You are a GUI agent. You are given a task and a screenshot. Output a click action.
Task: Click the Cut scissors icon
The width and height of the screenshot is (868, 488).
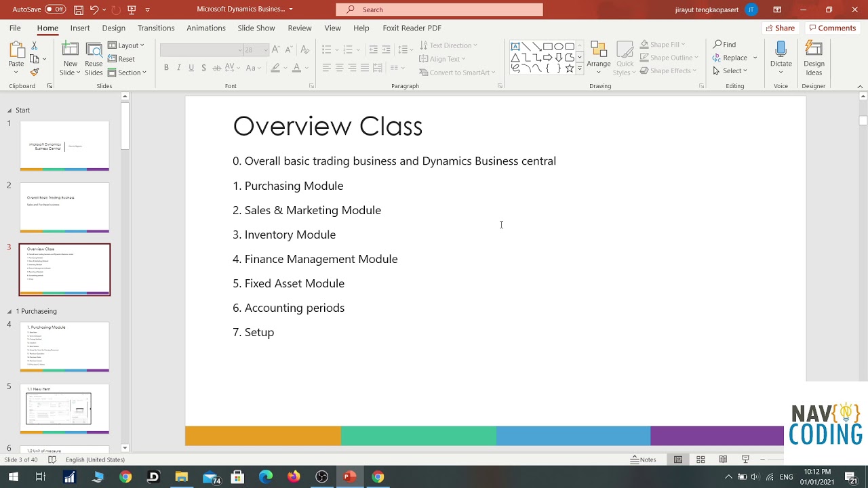click(x=34, y=46)
